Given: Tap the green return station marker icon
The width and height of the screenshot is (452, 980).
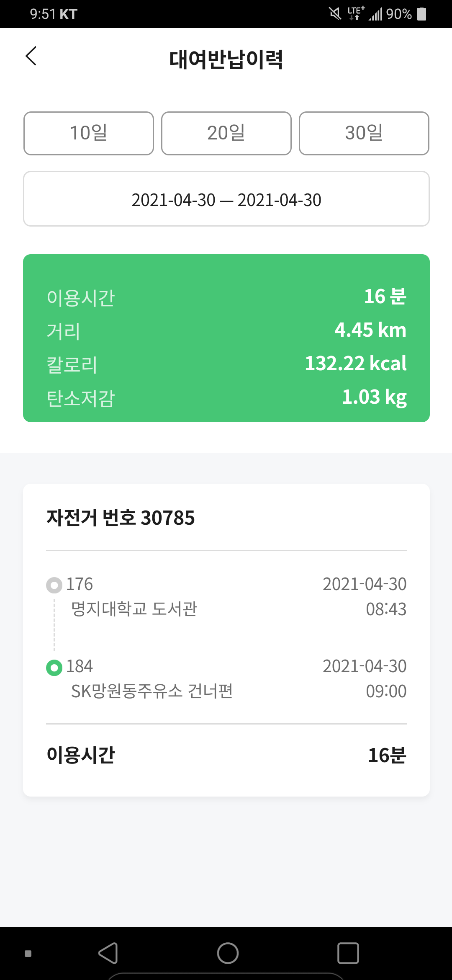Looking at the screenshot, I should pos(54,667).
